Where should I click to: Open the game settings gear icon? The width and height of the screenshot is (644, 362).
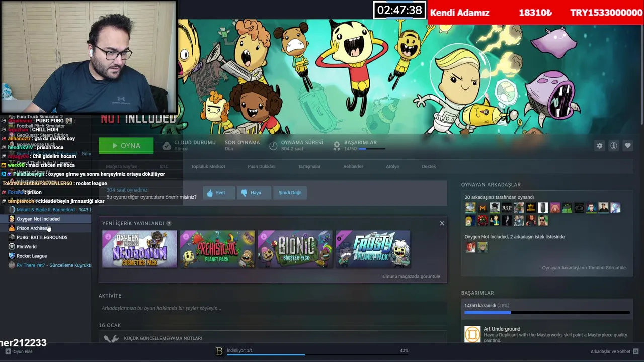tap(599, 146)
